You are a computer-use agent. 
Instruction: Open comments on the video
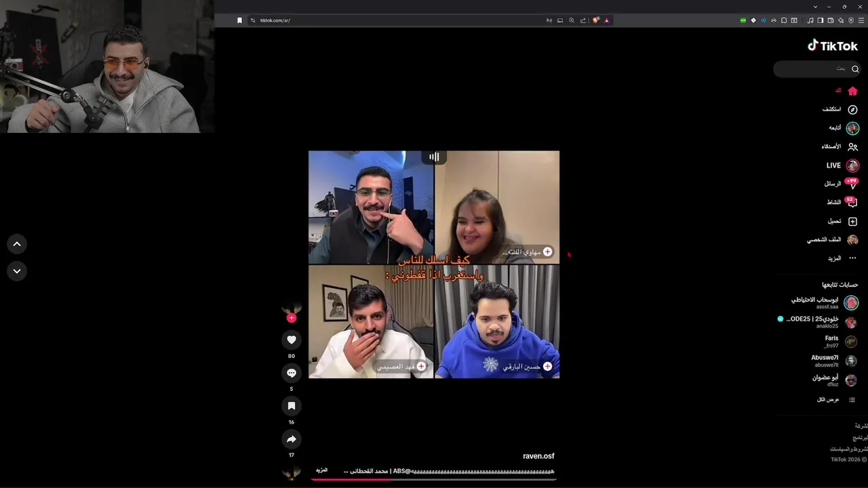(292, 373)
